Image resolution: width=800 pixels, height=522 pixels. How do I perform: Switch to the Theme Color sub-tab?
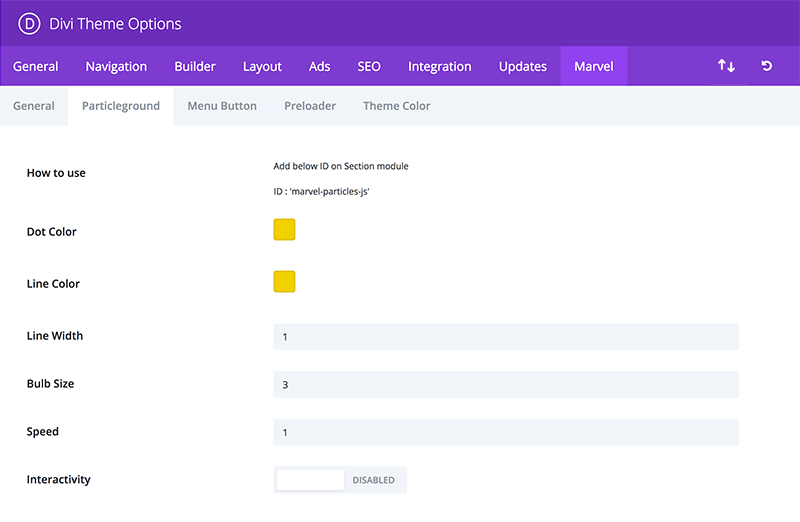pos(396,106)
